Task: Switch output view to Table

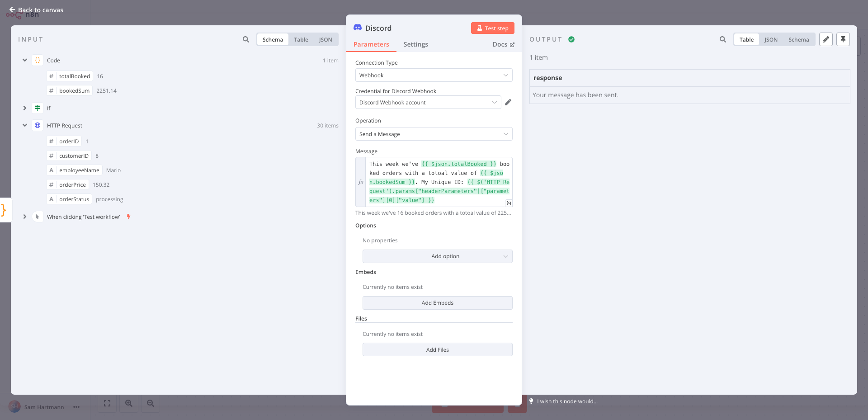Action: (746, 40)
